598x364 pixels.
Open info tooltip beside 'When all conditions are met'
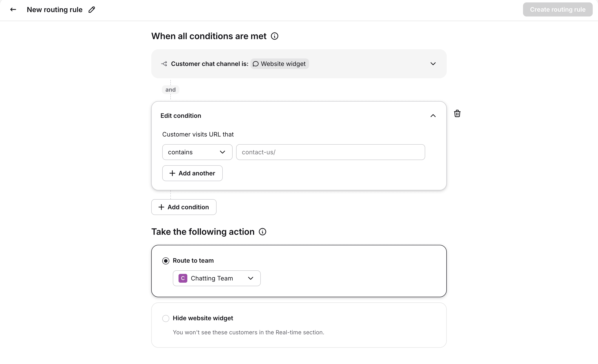275,36
